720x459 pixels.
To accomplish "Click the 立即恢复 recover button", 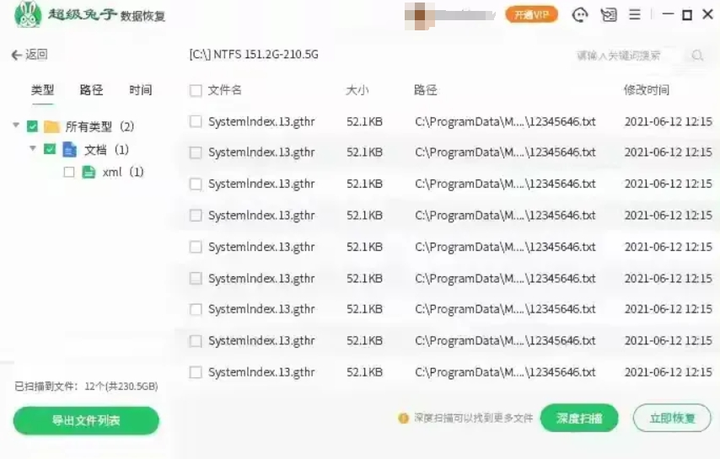I will [672, 418].
